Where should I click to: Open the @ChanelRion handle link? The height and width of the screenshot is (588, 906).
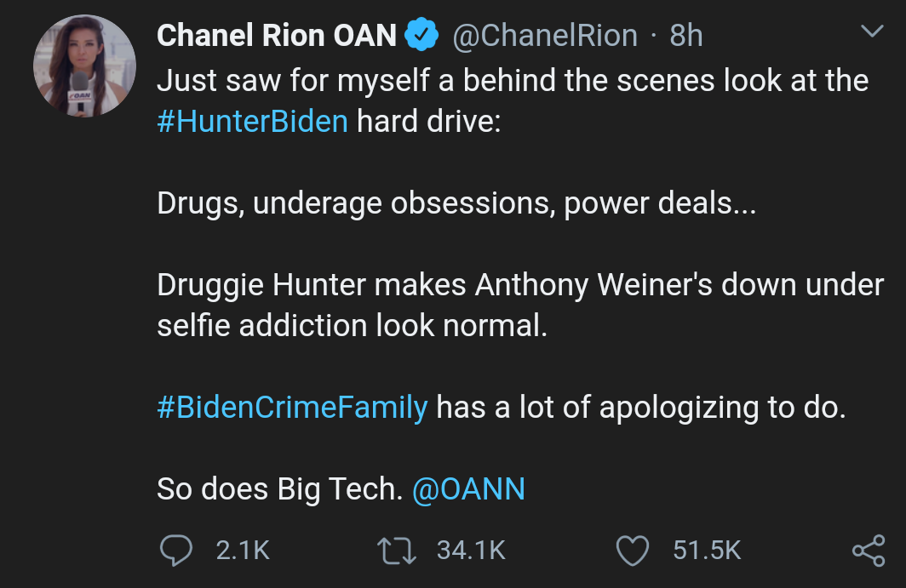[545, 36]
